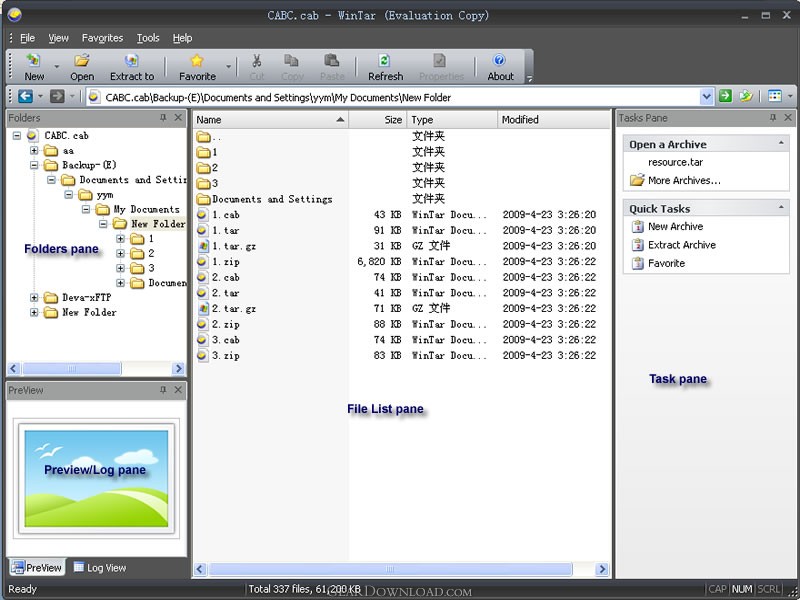
Task: Sort by Modified column header
Action: point(553,119)
